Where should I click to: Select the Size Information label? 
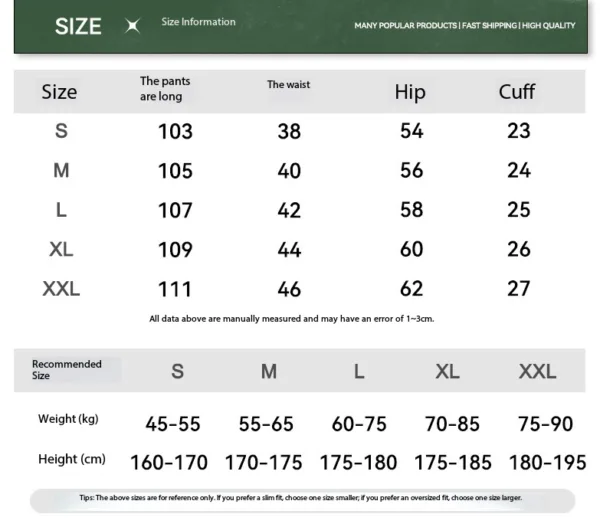(198, 22)
